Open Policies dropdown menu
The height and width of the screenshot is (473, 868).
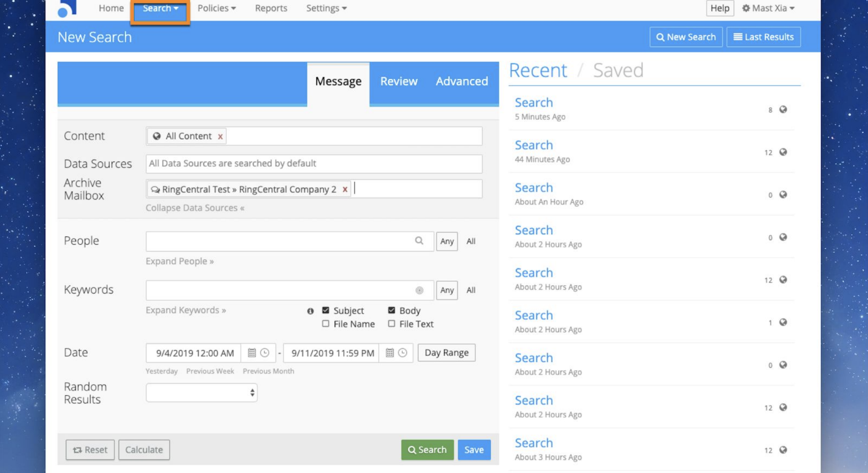pos(216,8)
